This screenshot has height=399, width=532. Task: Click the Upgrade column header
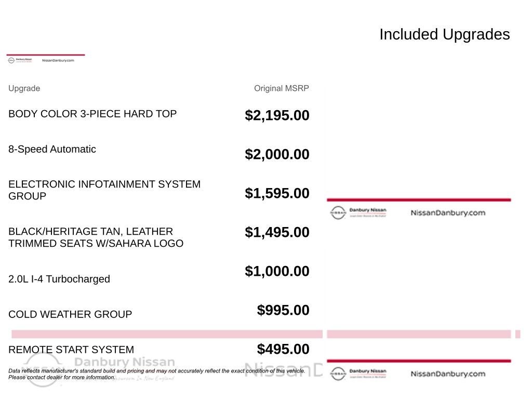(x=24, y=88)
